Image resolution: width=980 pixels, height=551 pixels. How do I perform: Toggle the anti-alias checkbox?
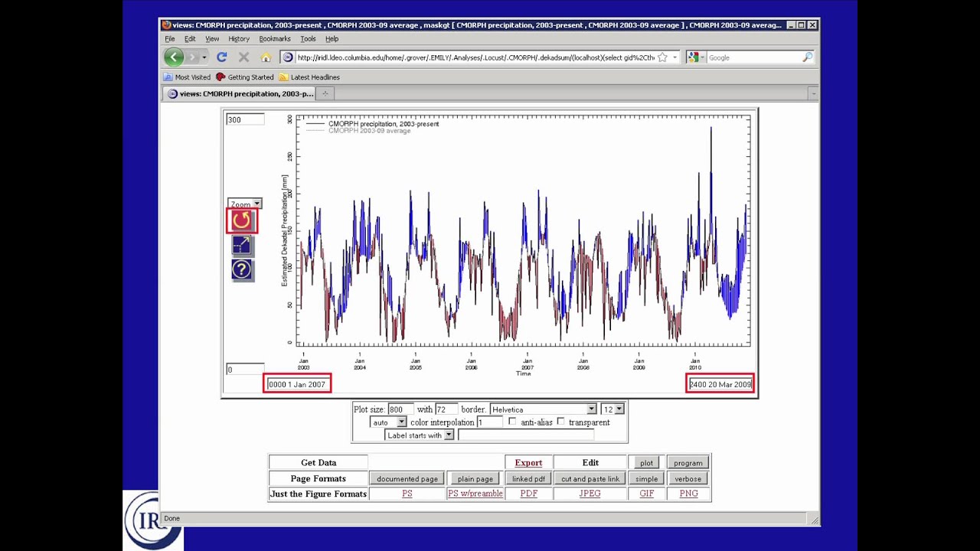(x=512, y=422)
